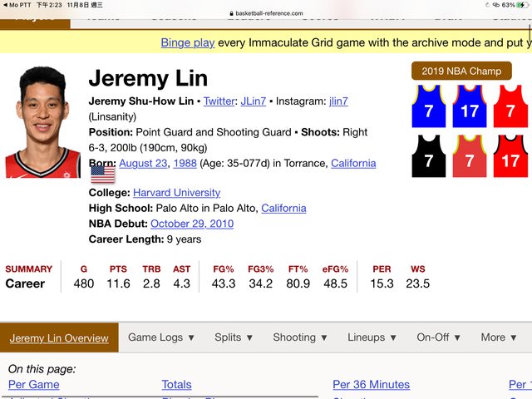
Task: Click the blue number 7 jersey
Action: point(429,108)
